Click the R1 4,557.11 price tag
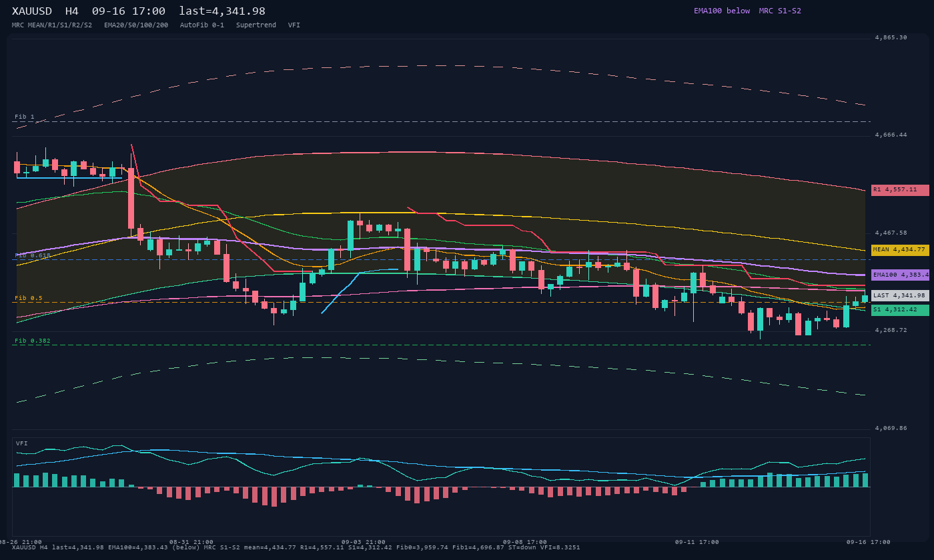 pos(900,190)
